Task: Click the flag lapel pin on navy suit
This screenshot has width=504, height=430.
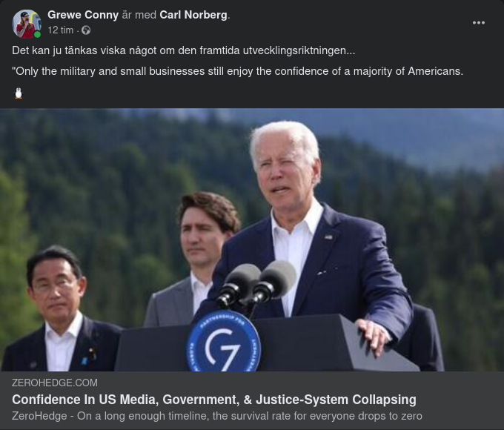Action: coord(328,237)
